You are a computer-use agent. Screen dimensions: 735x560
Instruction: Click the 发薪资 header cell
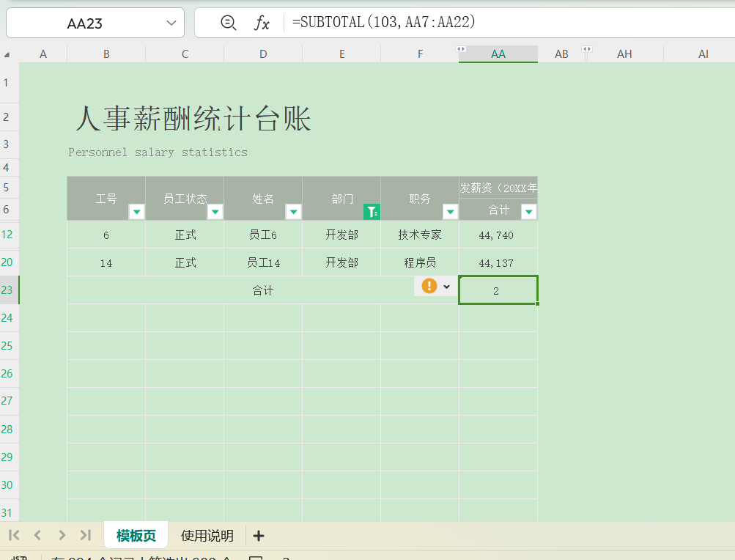(x=498, y=188)
